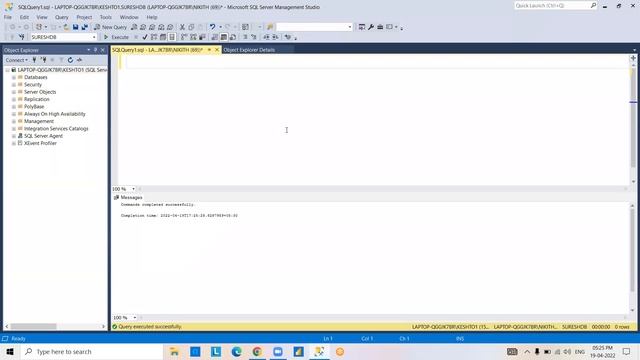Click the Copy icon in the toolbar
Image resolution: width=640 pixels, height=360 pixels.
tap(191, 27)
